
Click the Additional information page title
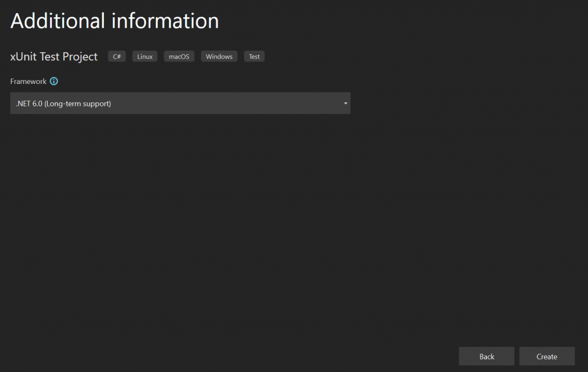(x=114, y=21)
